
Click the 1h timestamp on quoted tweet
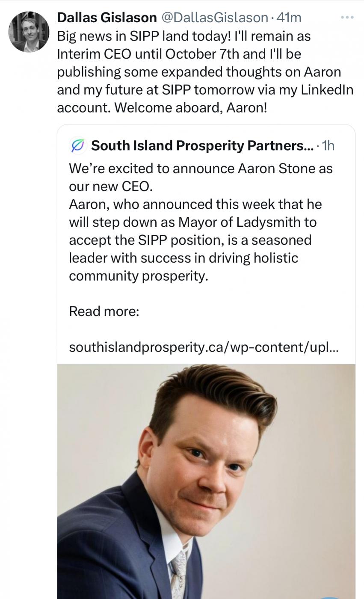click(x=328, y=146)
